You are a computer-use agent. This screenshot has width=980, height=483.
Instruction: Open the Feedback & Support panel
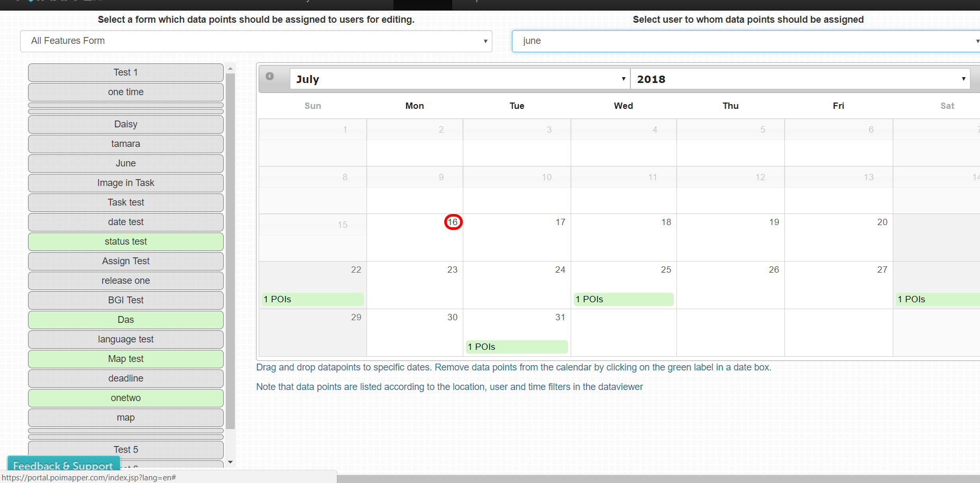pyautogui.click(x=63, y=466)
